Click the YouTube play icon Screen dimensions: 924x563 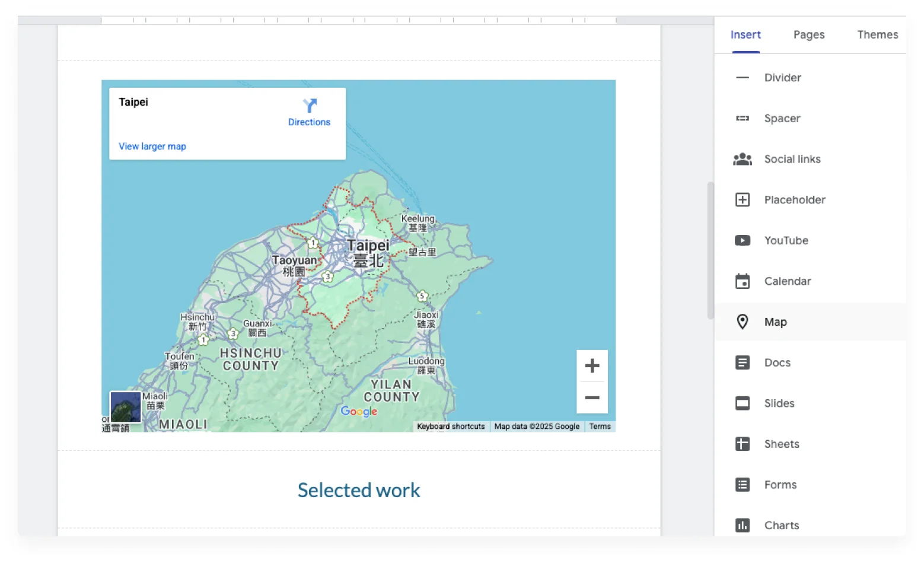[742, 240]
